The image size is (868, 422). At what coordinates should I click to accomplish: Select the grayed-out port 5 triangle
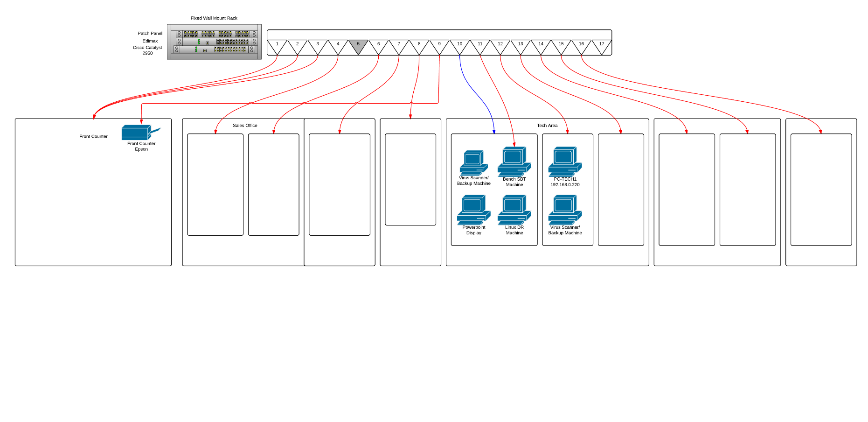(x=358, y=47)
